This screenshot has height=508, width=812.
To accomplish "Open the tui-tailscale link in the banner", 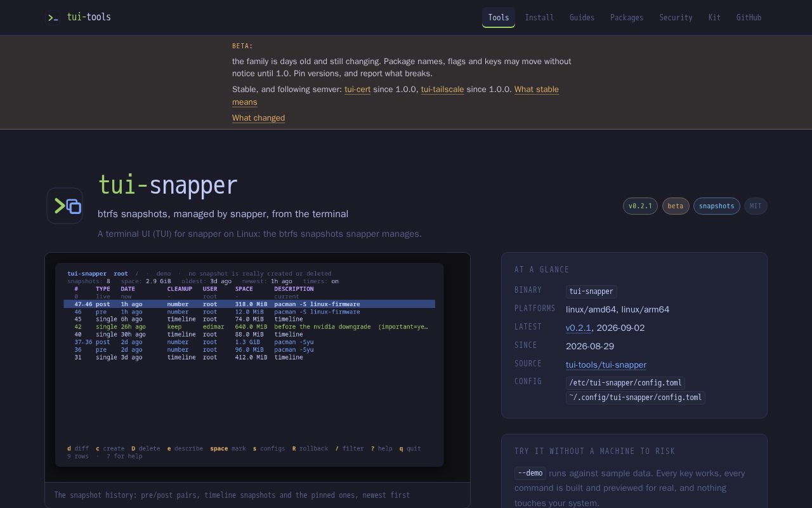I will click(442, 90).
